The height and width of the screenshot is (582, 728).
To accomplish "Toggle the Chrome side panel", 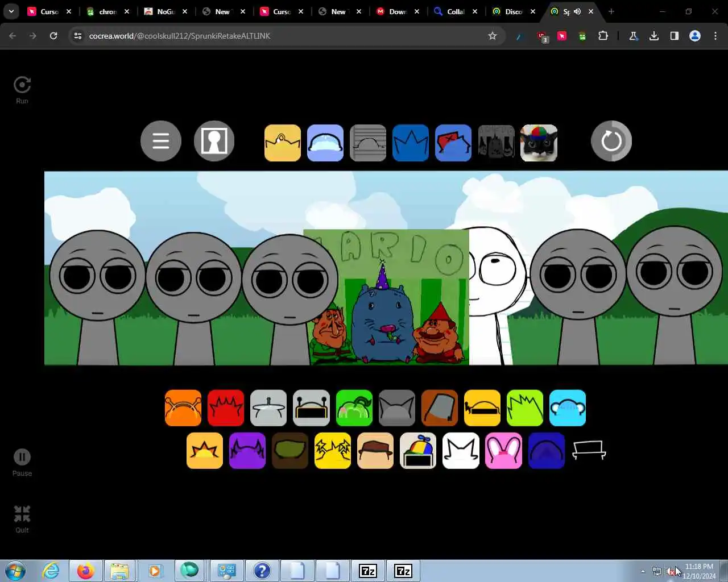I will coord(675,36).
